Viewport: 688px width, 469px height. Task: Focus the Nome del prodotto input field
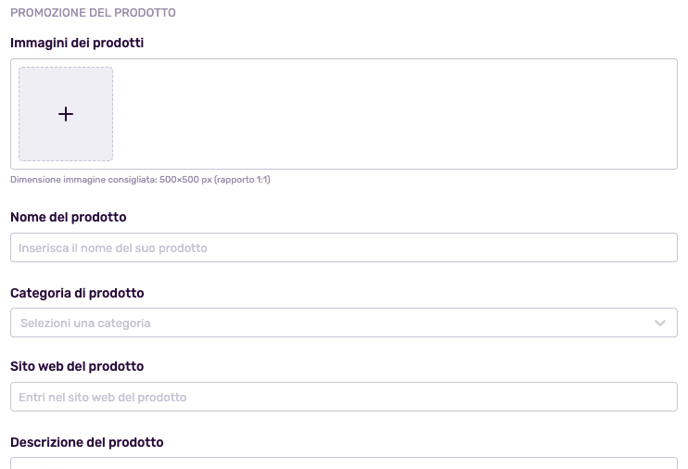coord(344,247)
